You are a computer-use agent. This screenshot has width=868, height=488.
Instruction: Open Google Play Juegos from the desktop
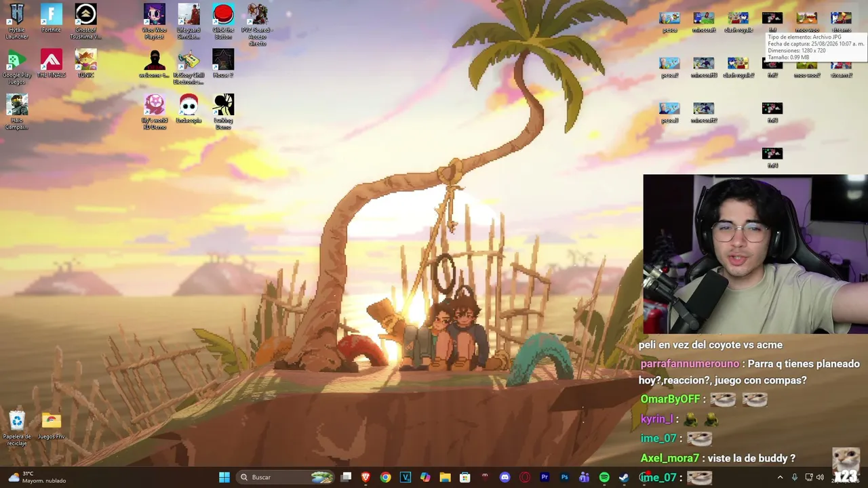(x=17, y=66)
